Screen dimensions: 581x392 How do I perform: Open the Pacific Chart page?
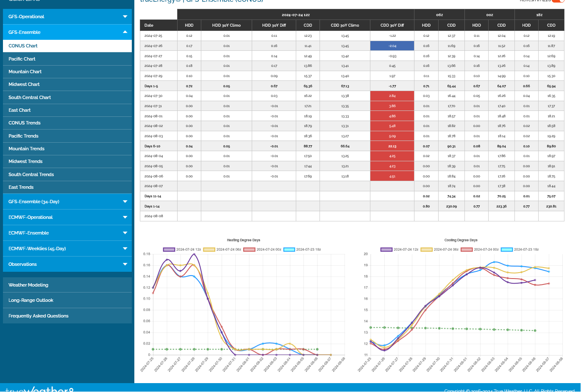pos(67,59)
